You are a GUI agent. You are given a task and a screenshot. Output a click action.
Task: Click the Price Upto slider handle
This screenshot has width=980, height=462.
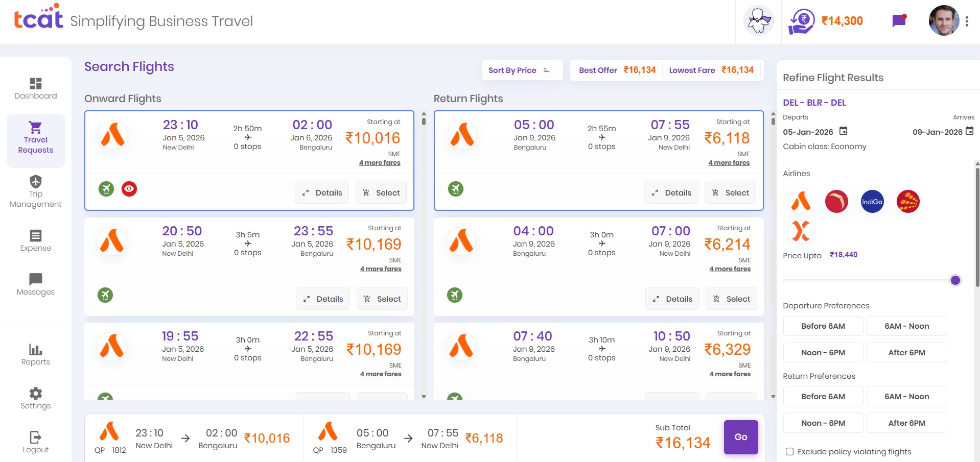click(x=955, y=280)
